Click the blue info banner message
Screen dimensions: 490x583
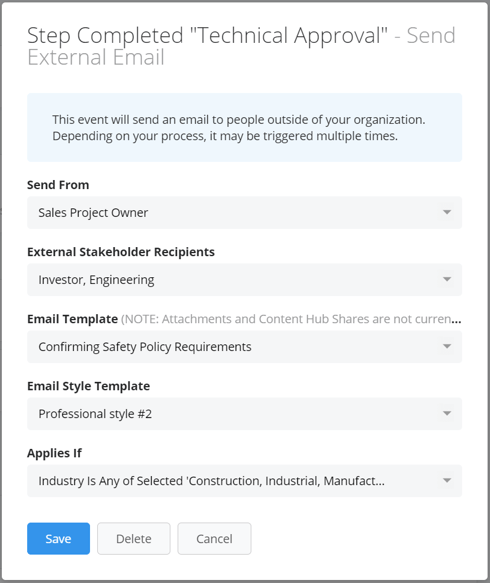point(239,128)
